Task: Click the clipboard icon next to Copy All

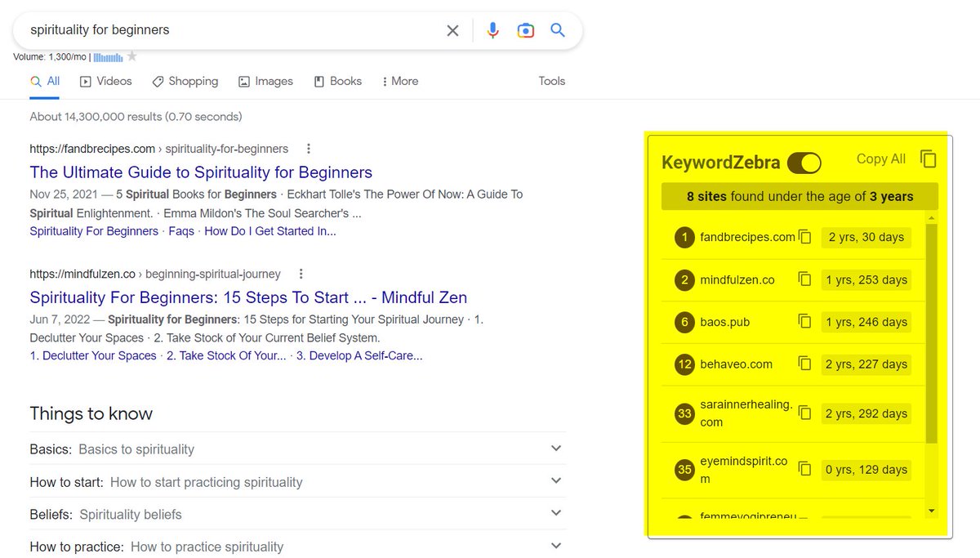Action: pyautogui.click(x=929, y=160)
